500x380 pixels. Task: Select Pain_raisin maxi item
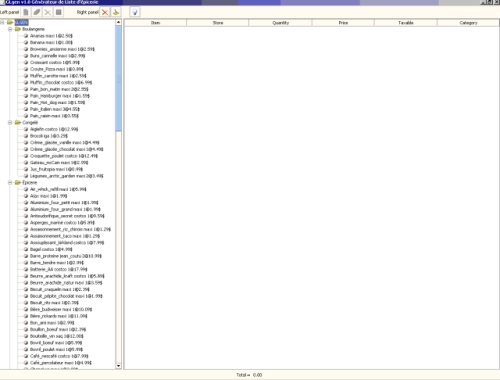[x=54, y=116]
